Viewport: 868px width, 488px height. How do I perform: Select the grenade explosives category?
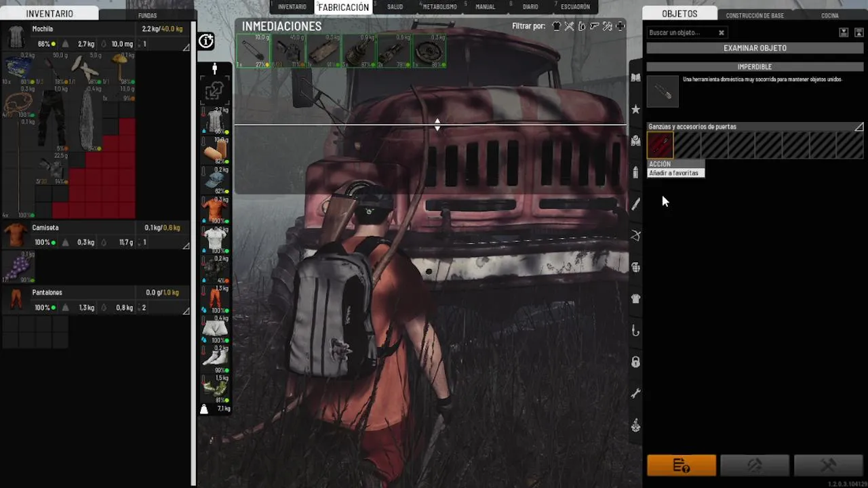(635, 267)
